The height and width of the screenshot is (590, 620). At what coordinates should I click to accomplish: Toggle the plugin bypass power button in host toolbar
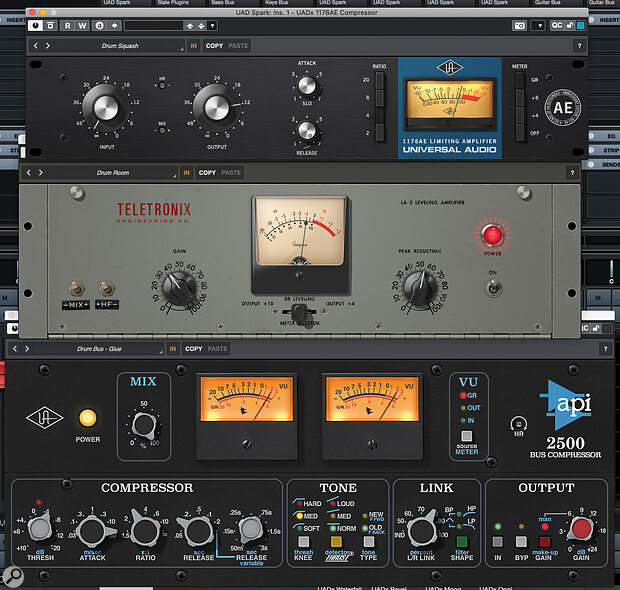tap(36, 26)
